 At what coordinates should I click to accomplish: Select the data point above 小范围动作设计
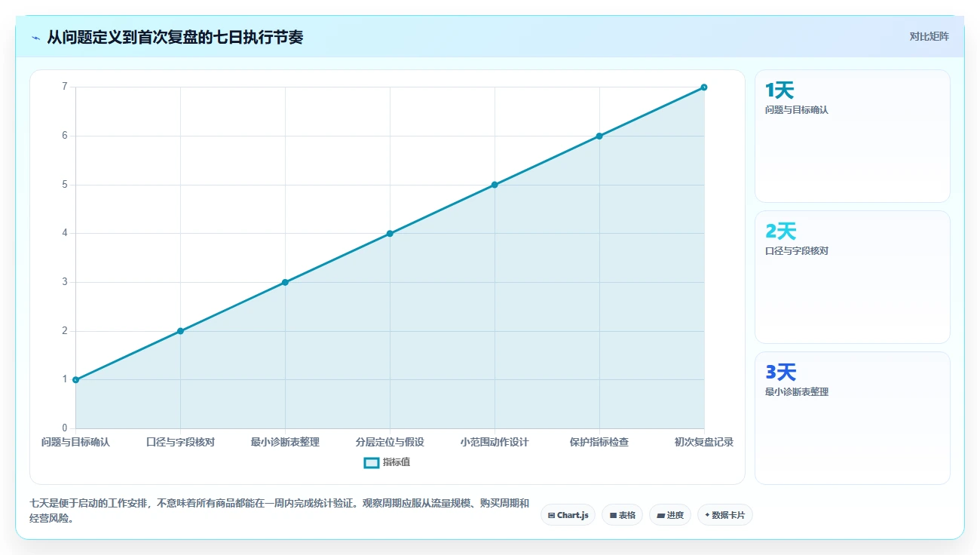(x=495, y=185)
